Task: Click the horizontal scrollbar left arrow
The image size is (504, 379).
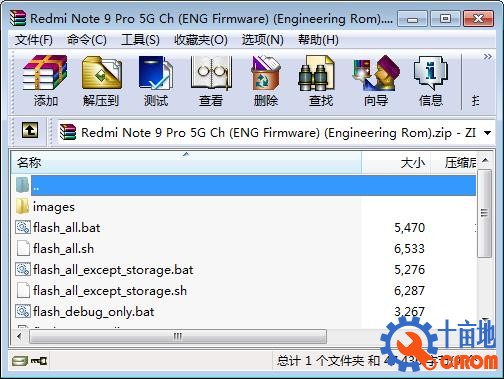Action: tap(19, 337)
